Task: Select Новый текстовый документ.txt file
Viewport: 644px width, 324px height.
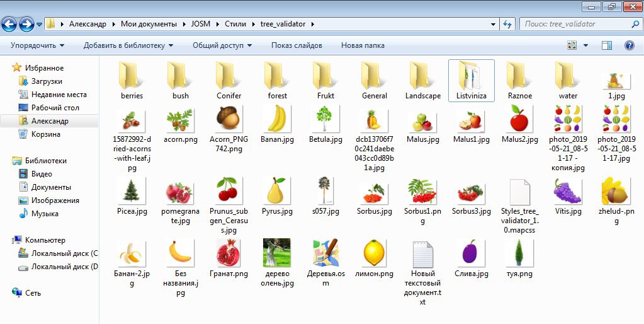Action: [422, 272]
